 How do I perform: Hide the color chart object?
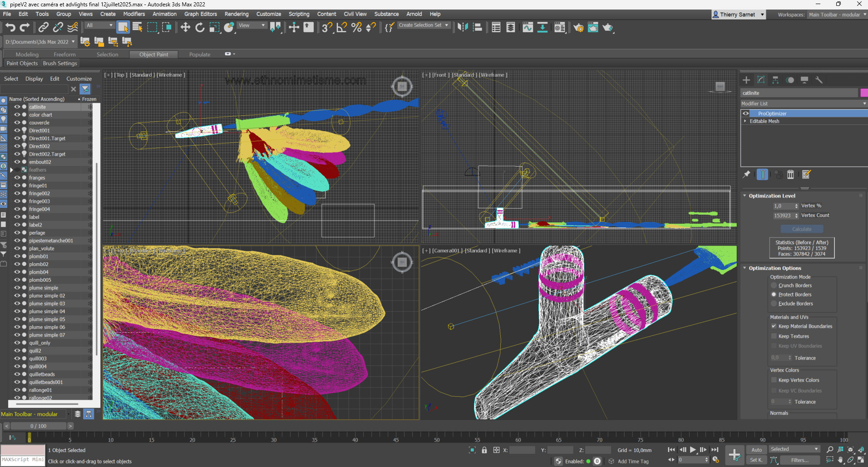click(17, 115)
